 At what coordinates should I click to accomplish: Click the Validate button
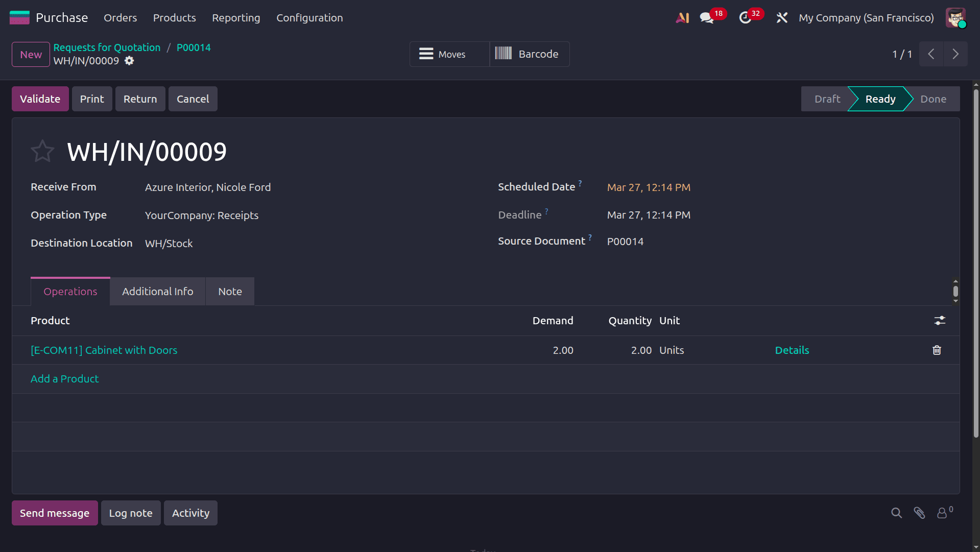(x=40, y=99)
